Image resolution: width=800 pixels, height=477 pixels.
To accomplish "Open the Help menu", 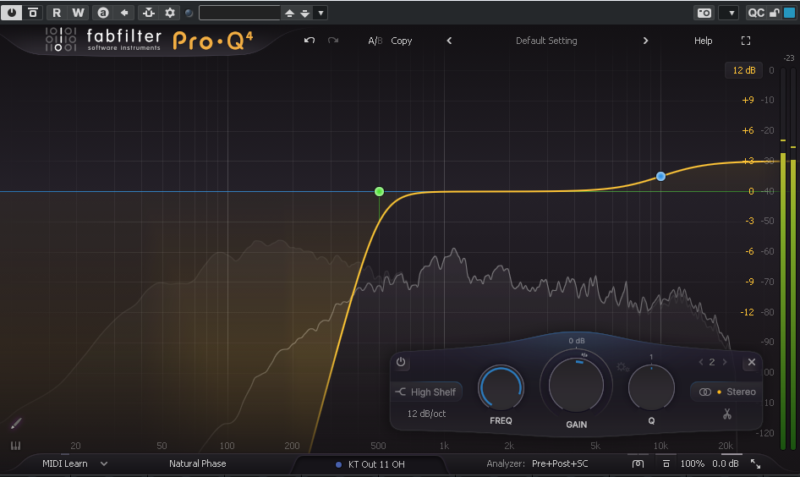I will coord(703,41).
